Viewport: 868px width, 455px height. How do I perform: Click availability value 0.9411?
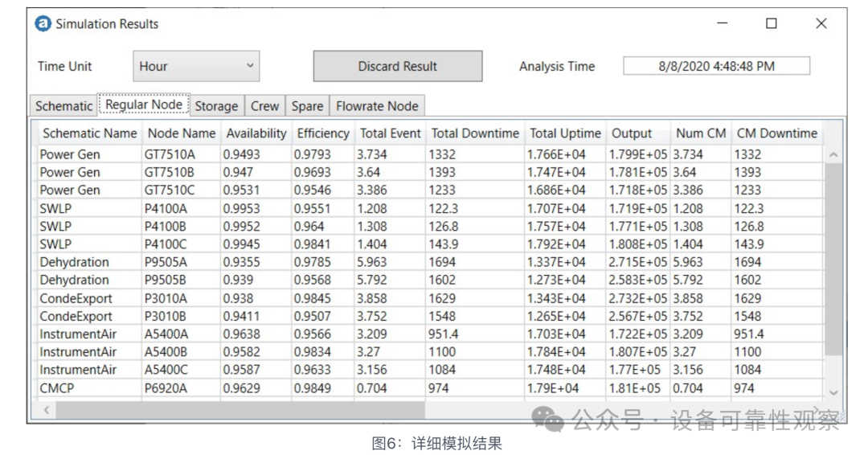click(241, 316)
